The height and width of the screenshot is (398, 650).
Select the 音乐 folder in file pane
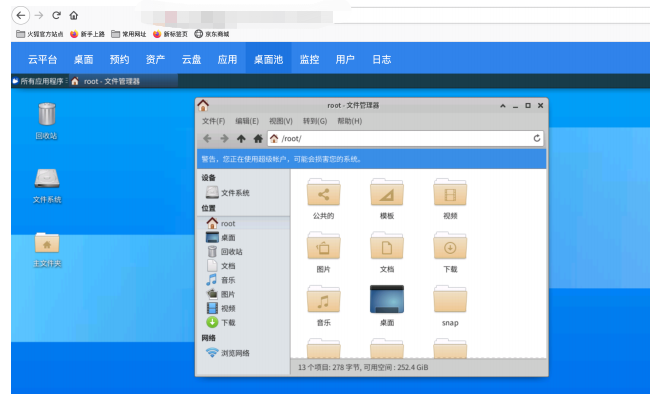click(x=323, y=300)
